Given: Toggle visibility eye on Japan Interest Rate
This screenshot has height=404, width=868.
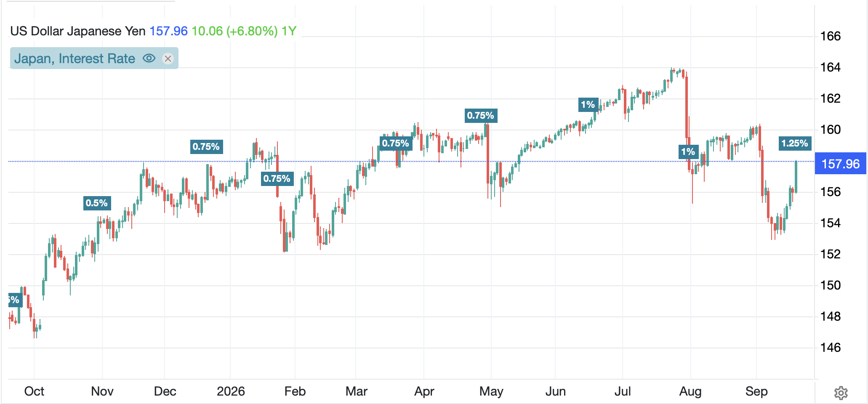Looking at the screenshot, I should coord(149,58).
